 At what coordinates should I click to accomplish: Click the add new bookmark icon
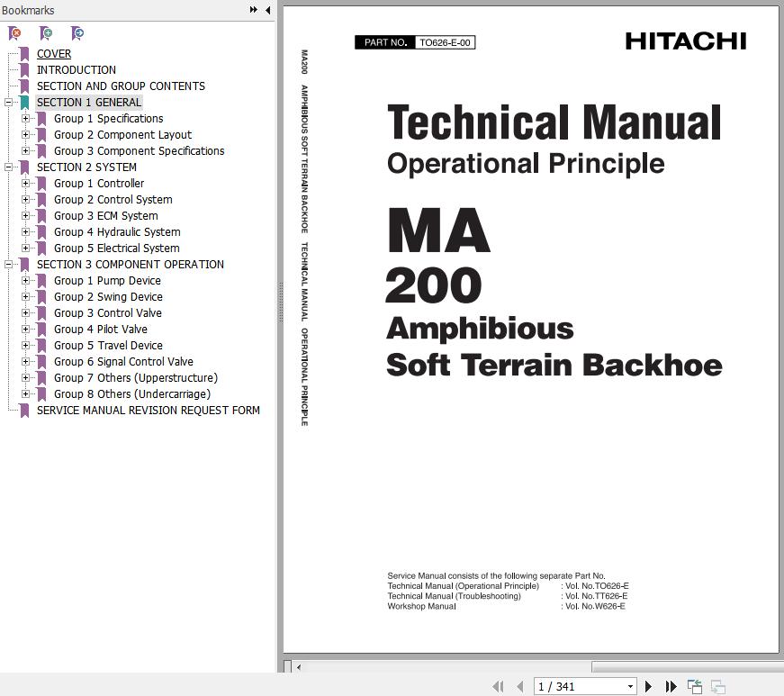coord(46,33)
